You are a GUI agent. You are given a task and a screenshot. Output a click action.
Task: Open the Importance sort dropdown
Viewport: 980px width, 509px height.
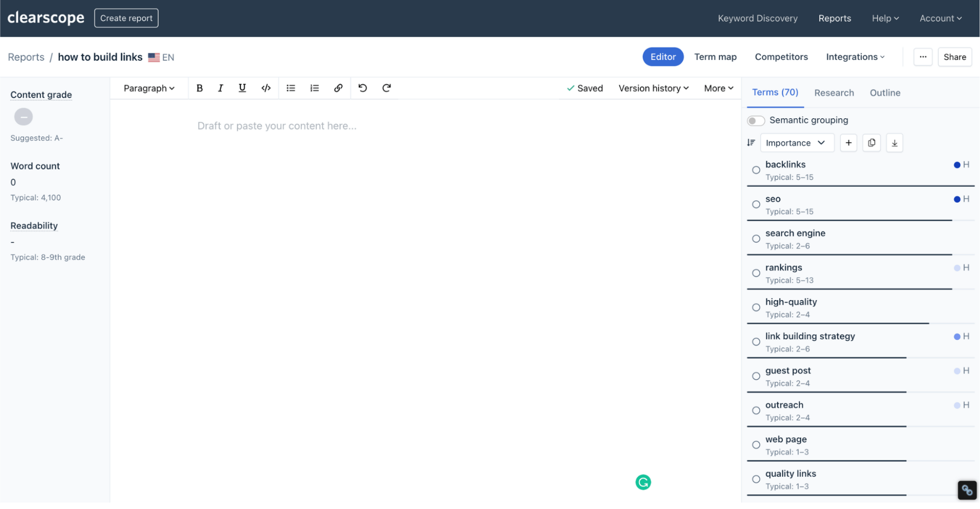[x=797, y=143]
